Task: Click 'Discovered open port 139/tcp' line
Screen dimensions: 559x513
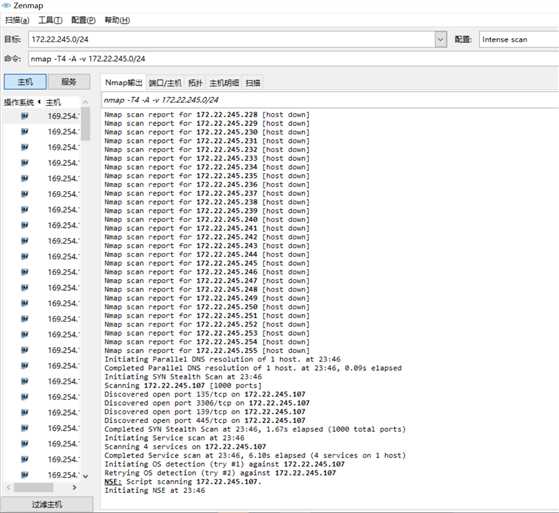Action: click(x=205, y=412)
